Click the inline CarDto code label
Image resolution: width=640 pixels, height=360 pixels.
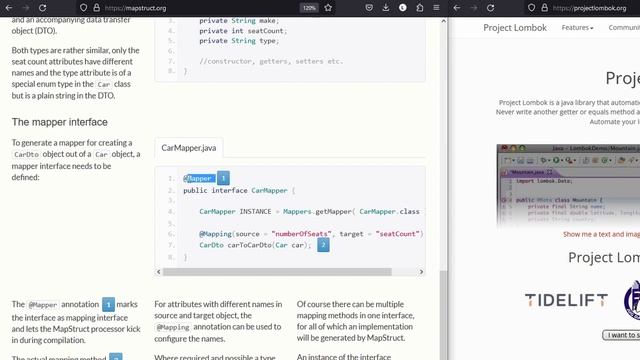(x=26, y=155)
